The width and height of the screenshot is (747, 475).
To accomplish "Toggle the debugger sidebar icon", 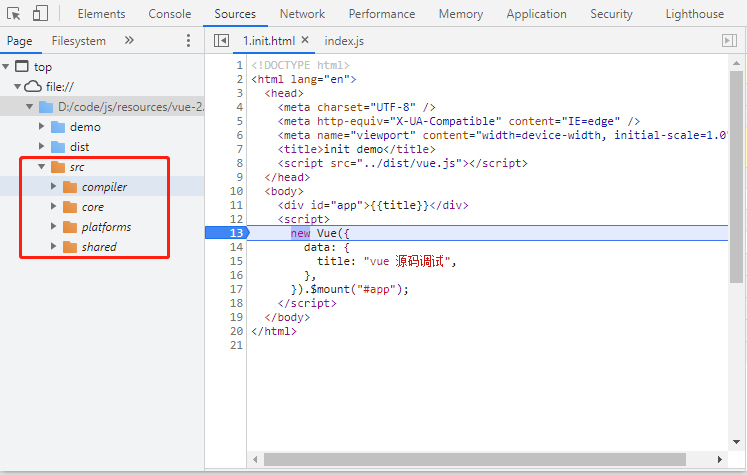I will [x=729, y=40].
